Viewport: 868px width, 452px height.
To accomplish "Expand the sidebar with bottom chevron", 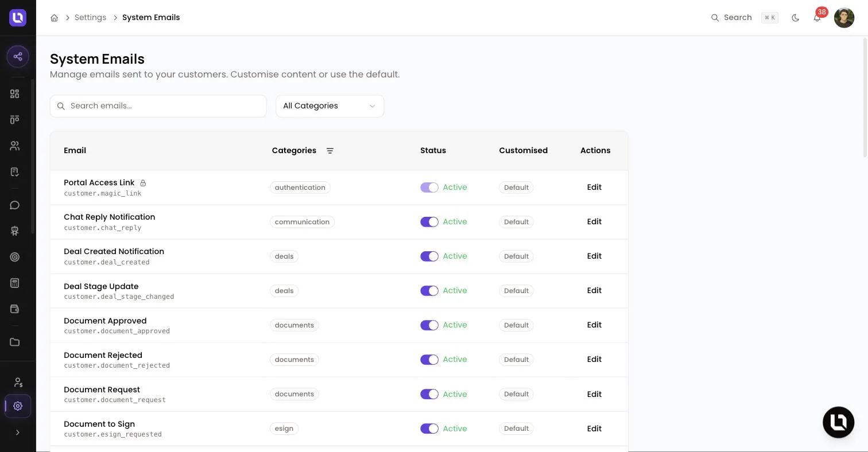I will coord(18,432).
